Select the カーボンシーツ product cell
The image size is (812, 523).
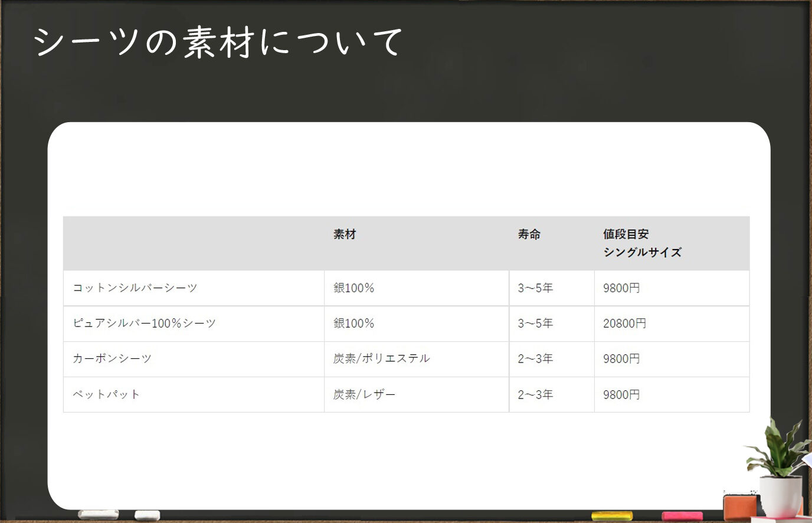pos(112,359)
